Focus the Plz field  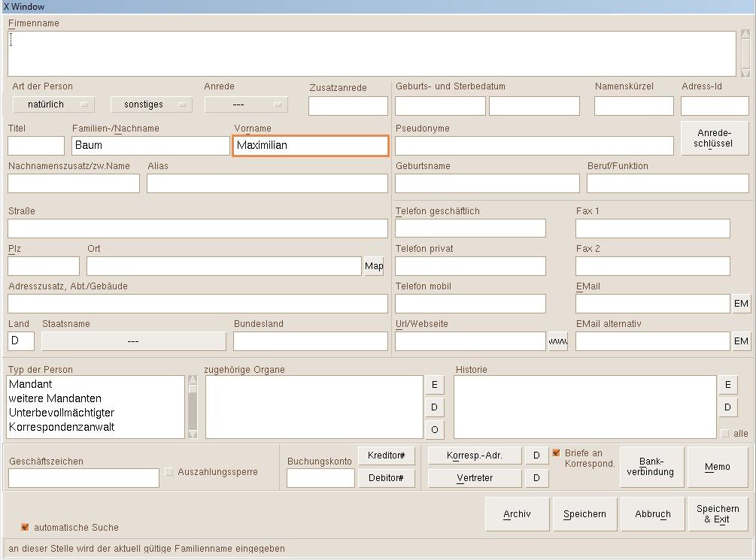[44, 266]
